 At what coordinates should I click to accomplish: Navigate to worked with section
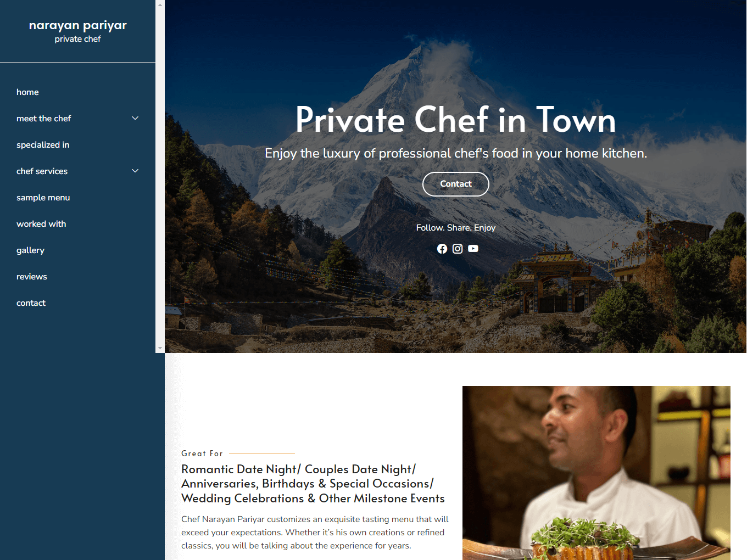pos(41,224)
